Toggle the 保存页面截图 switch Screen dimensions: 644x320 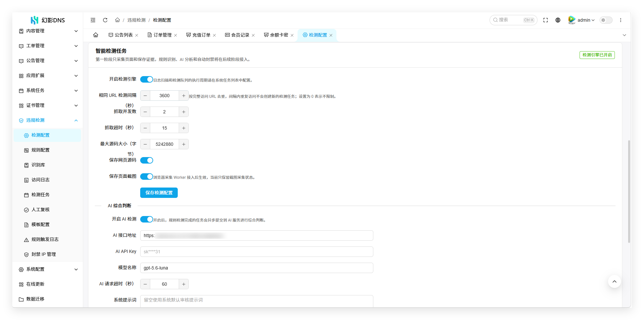147,177
